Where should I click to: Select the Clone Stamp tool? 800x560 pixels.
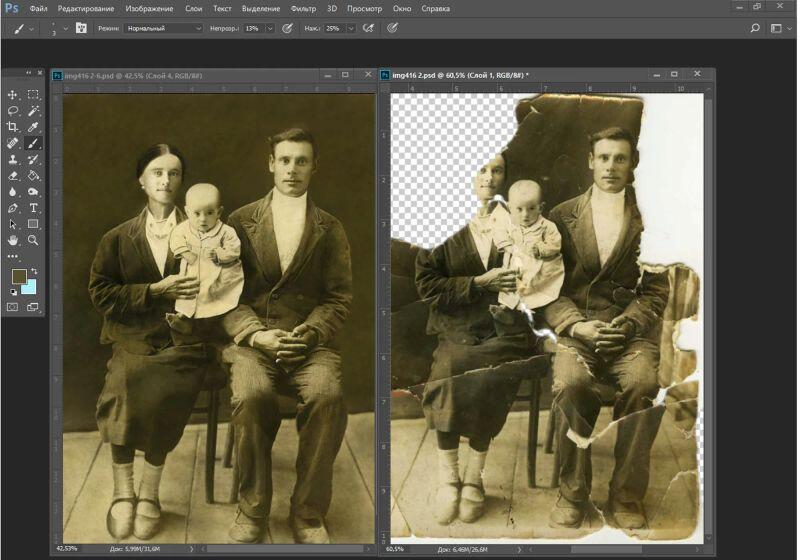[x=13, y=159]
